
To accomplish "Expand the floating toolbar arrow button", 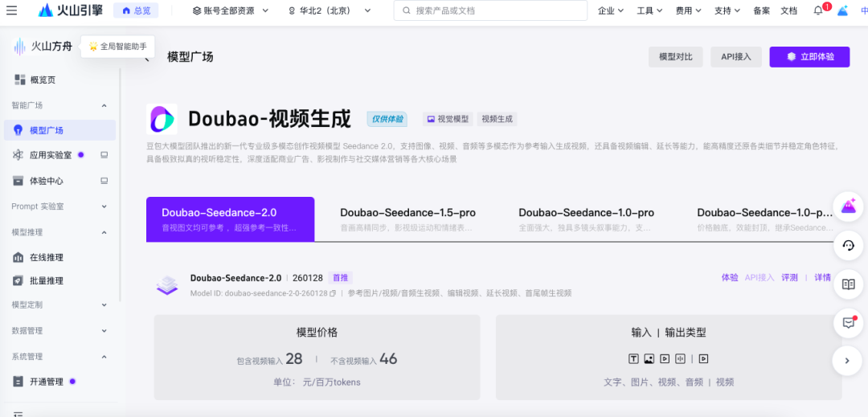I will point(848,361).
